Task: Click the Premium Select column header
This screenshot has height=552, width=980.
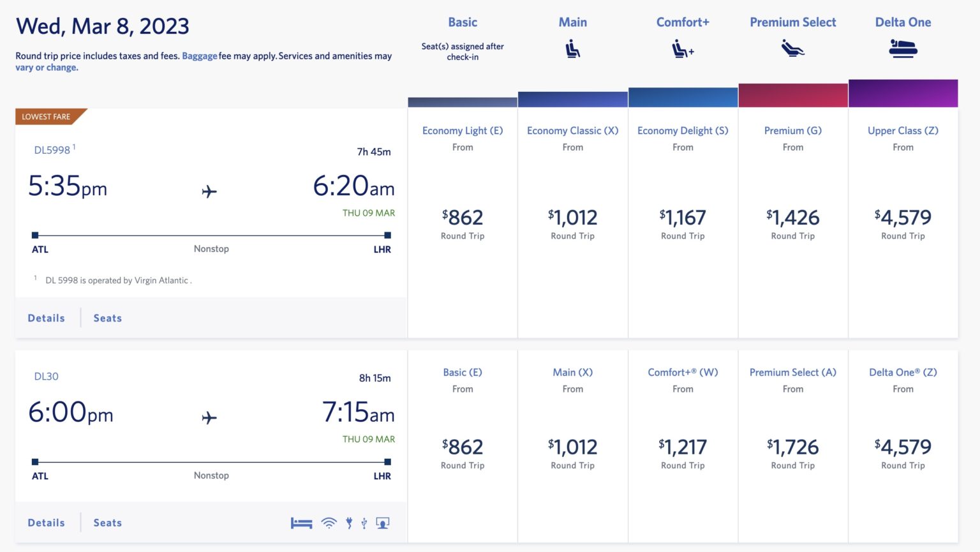Action: [792, 22]
